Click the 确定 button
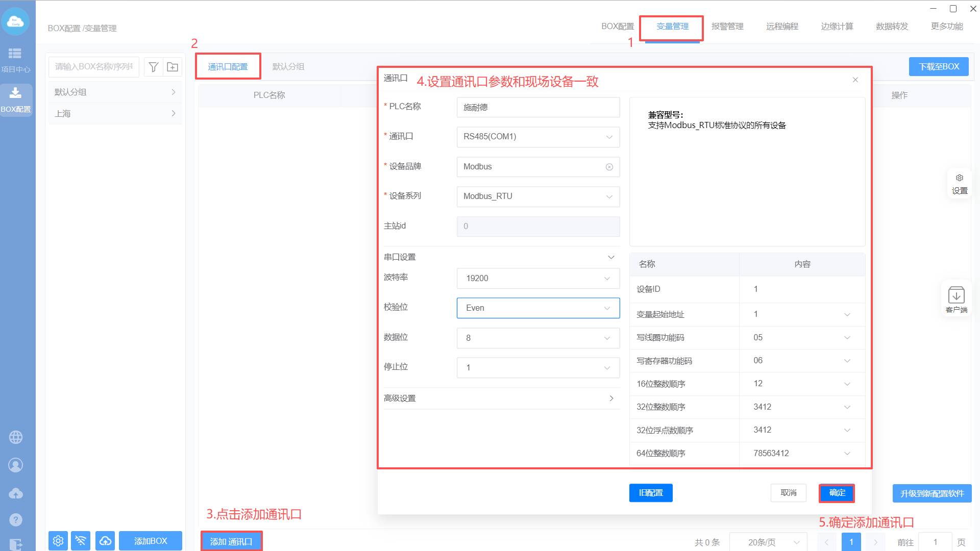Viewport: 980px width, 551px height. 837,493
